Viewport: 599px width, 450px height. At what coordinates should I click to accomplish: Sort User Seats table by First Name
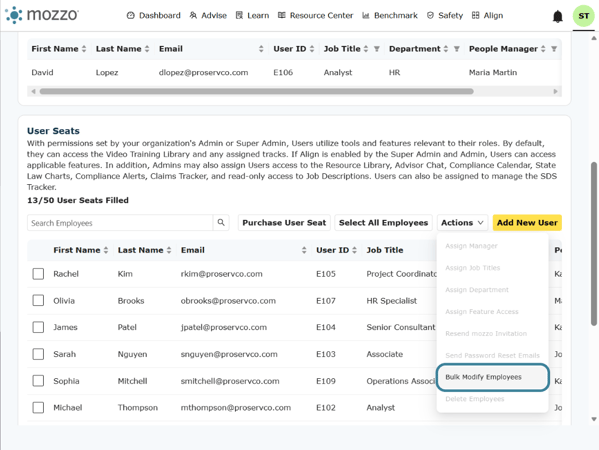[x=106, y=250]
